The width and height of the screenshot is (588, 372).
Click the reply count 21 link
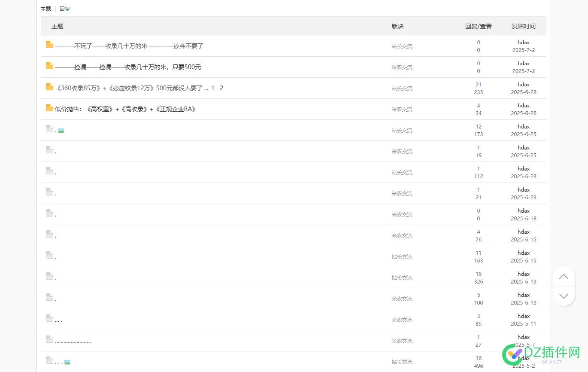click(x=478, y=84)
